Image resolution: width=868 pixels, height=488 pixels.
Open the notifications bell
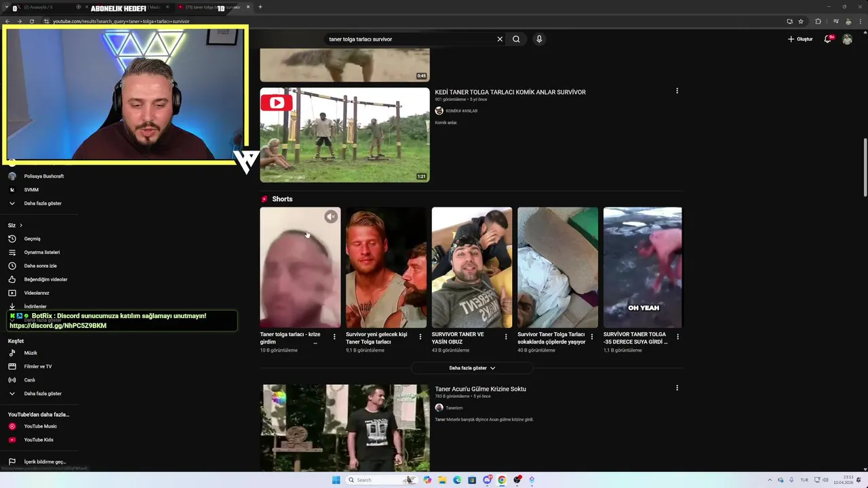click(827, 39)
